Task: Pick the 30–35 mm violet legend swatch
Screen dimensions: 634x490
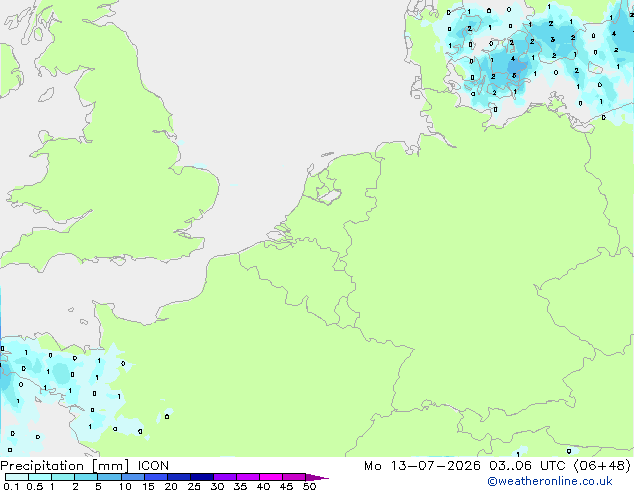Action: click(x=224, y=477)
